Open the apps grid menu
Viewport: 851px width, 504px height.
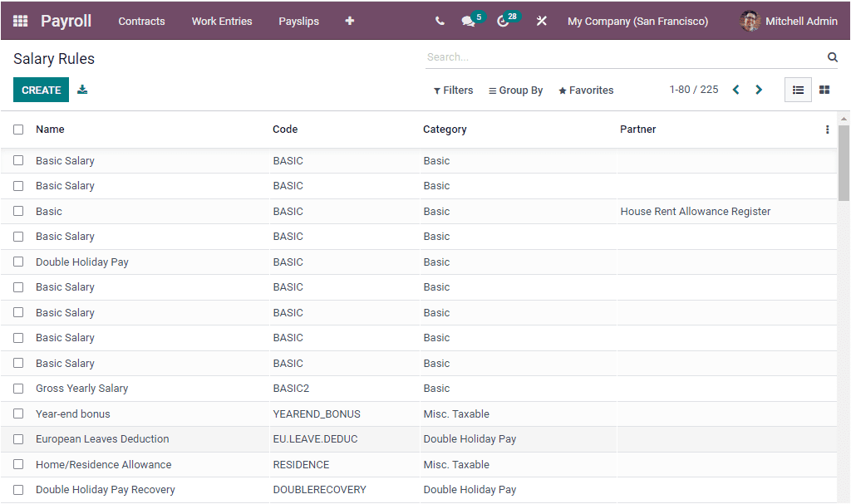click(x=20, y=21)
